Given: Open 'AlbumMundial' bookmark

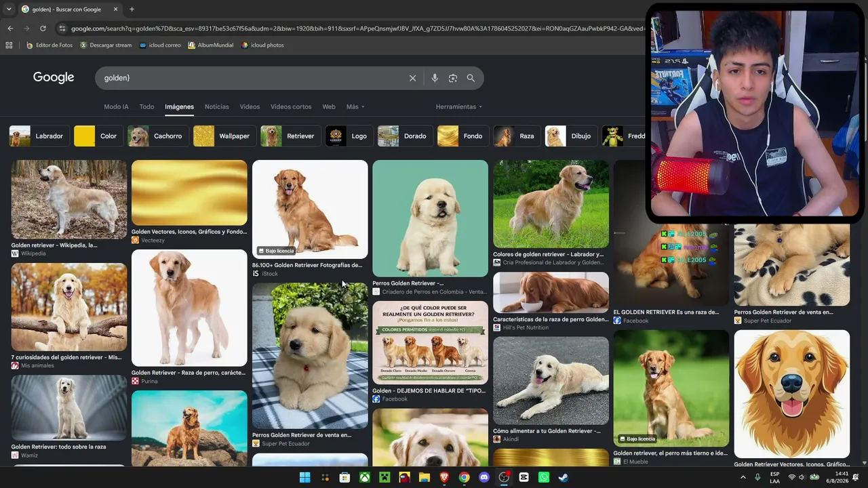Looking at the screenshot, I should 211,45.
